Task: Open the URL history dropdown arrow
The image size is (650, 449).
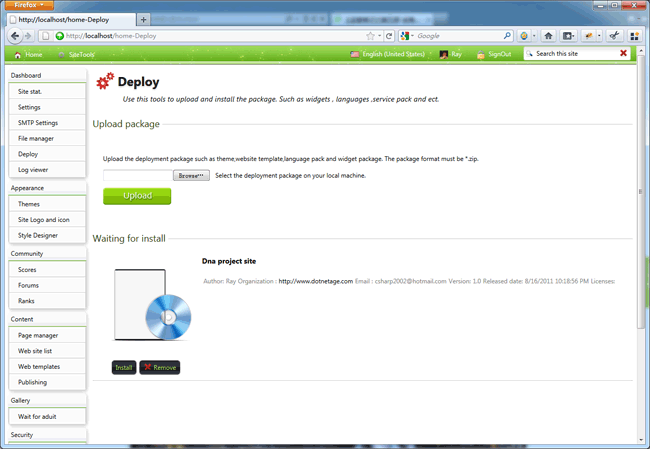Action: 379,36
